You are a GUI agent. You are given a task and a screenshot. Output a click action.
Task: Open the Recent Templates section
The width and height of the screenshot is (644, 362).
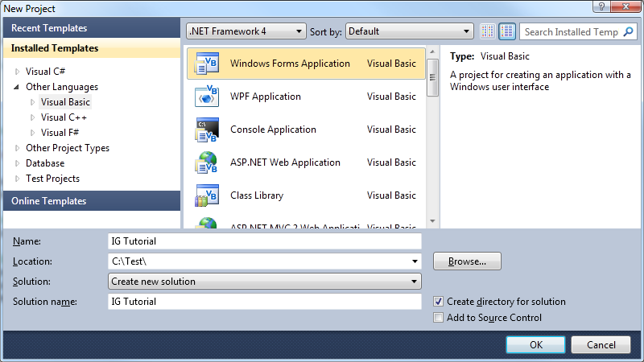(92, 28)
